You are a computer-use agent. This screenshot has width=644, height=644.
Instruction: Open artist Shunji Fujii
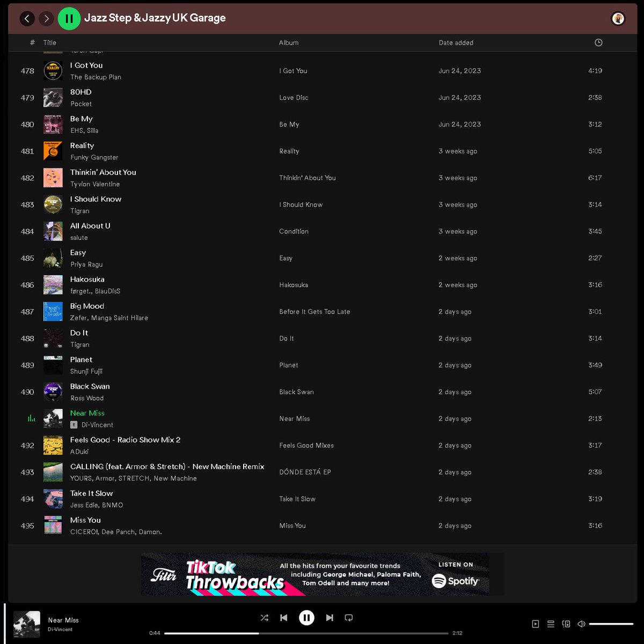click(86, 371)
